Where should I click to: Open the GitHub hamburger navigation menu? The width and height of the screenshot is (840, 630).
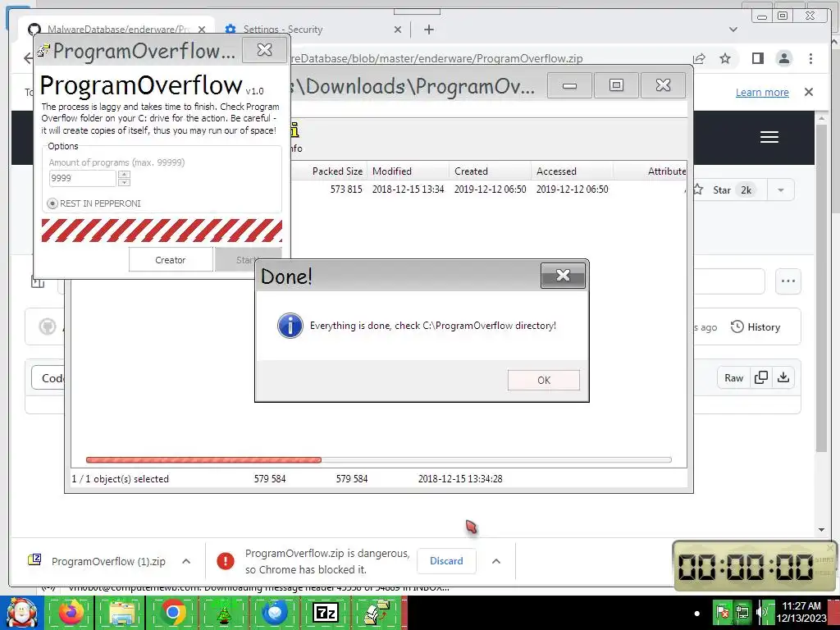pos(769,137)
